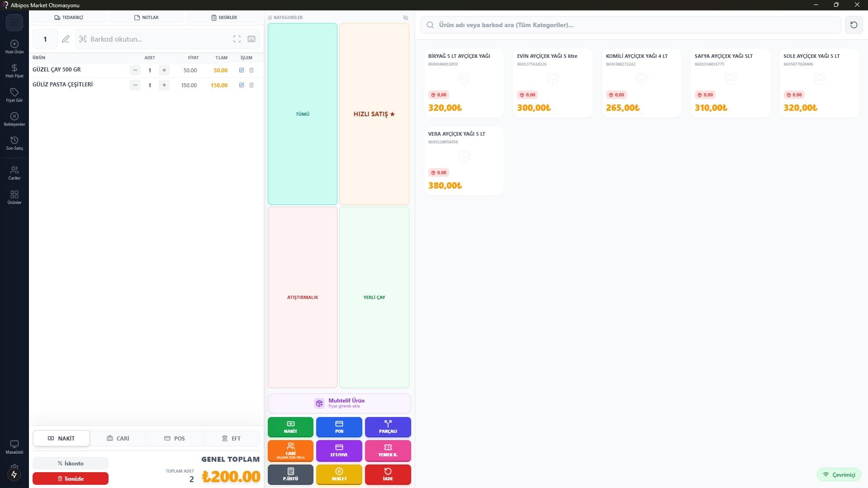This screenshot has height=488, width=868.
Task: Switch payment type to POS option
Action: (x=175, y=438)
